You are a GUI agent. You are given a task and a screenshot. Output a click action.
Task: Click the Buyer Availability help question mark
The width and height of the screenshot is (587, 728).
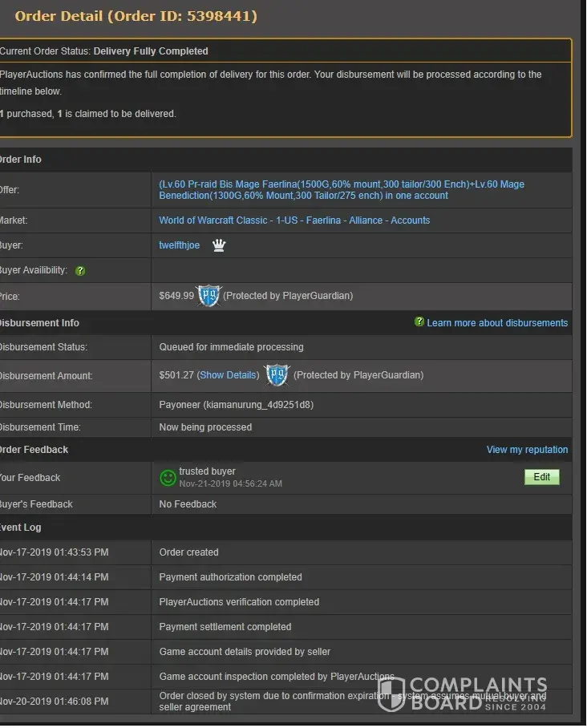click(x=80, y=271)
